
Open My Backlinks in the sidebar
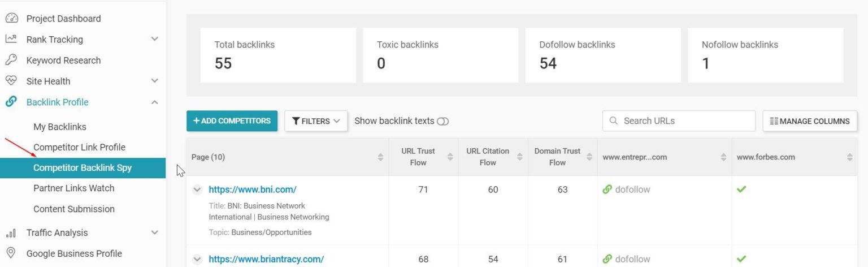tap(60, 127)
